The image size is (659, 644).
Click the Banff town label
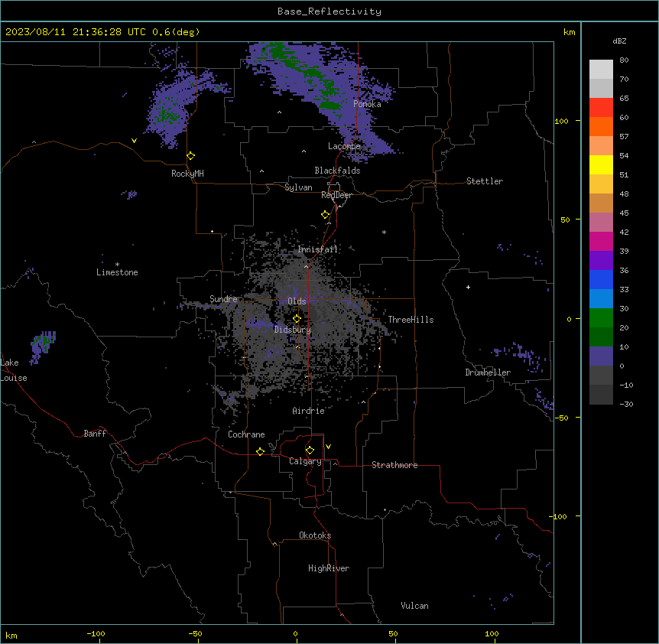pyautogui.click(x=95, y=434)
